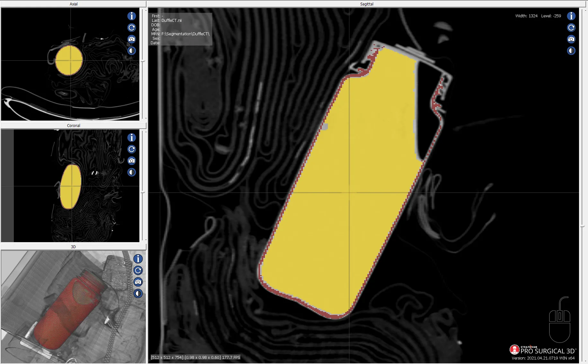Capture Coronal view with the camera icon
The width and height of the screenshot is (588, 364).
[x=132, y=161]
